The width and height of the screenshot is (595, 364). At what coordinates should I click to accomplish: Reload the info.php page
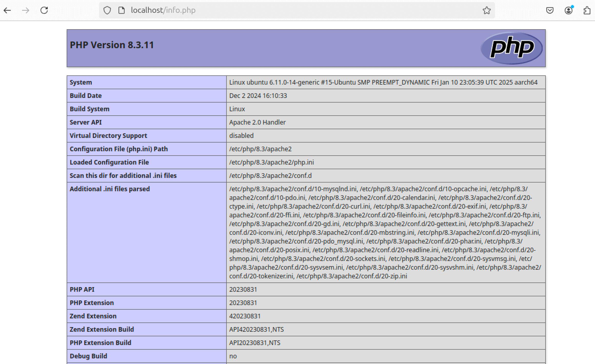44,10
